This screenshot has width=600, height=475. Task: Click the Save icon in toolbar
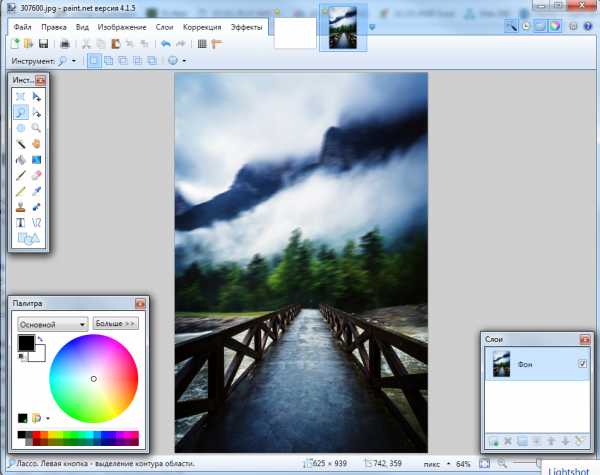tap(44, 44)
